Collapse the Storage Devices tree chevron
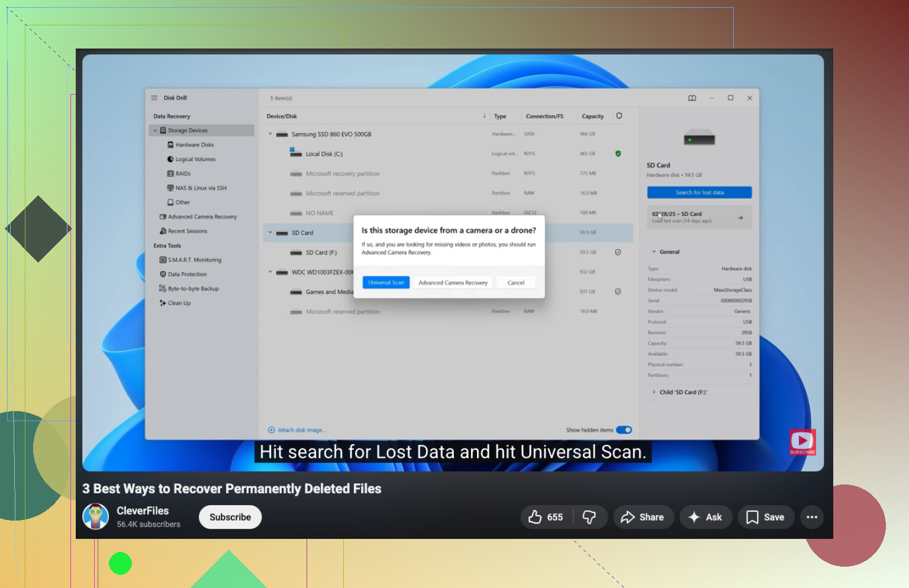The height and width of the screenshot is (588, 909). [x=156, y=131]
